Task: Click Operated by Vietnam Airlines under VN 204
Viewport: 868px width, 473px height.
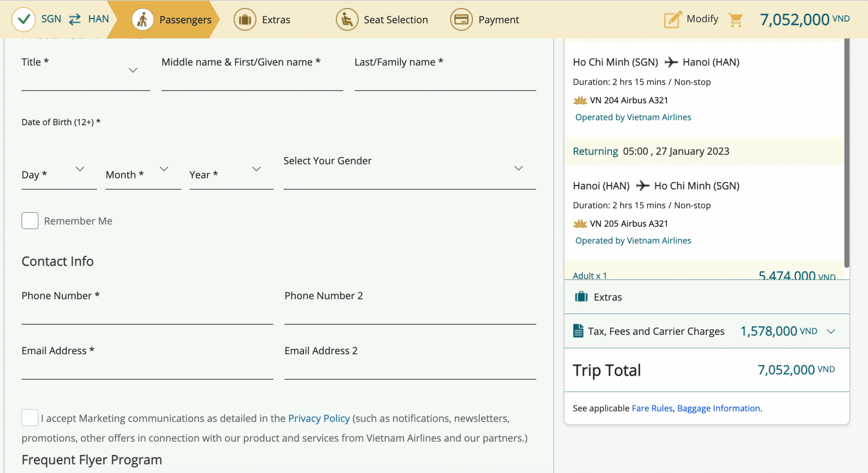Action: (633, 117)
